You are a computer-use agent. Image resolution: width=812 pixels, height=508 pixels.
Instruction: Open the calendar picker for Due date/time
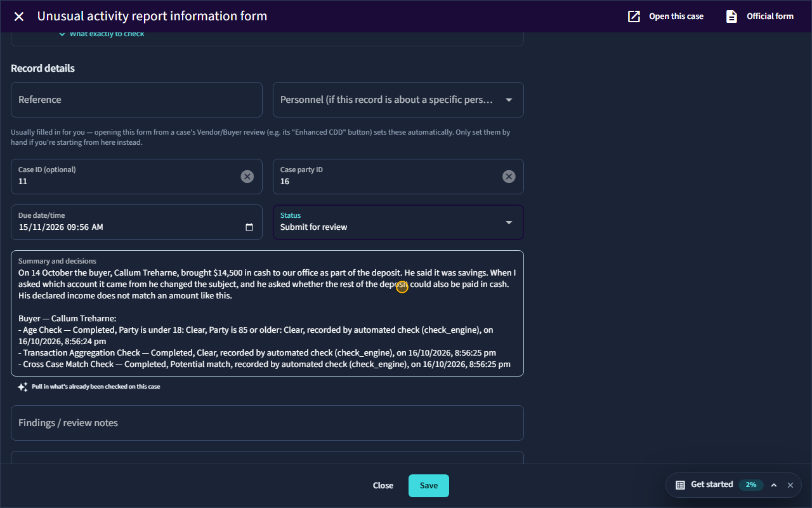(x=249, y=227)
